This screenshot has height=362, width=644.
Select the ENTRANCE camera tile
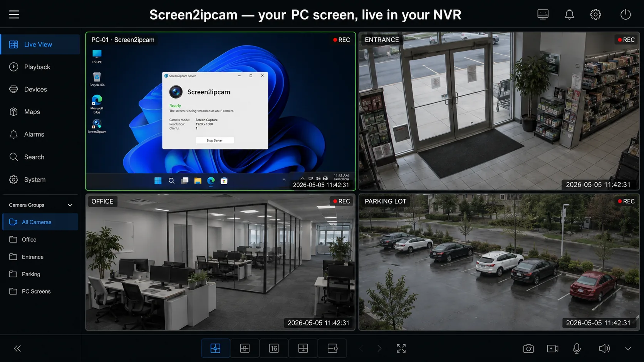499,111
